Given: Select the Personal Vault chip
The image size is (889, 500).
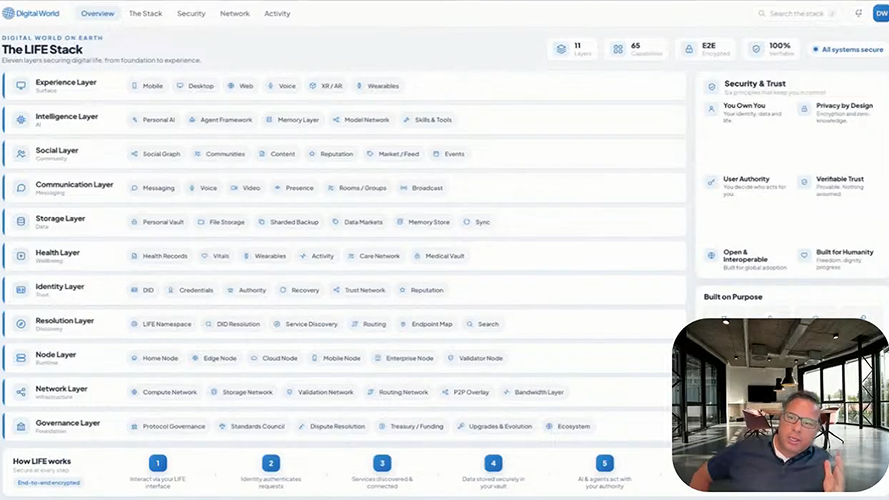Looking at the screenshot, I should click(x=158, y=222).
